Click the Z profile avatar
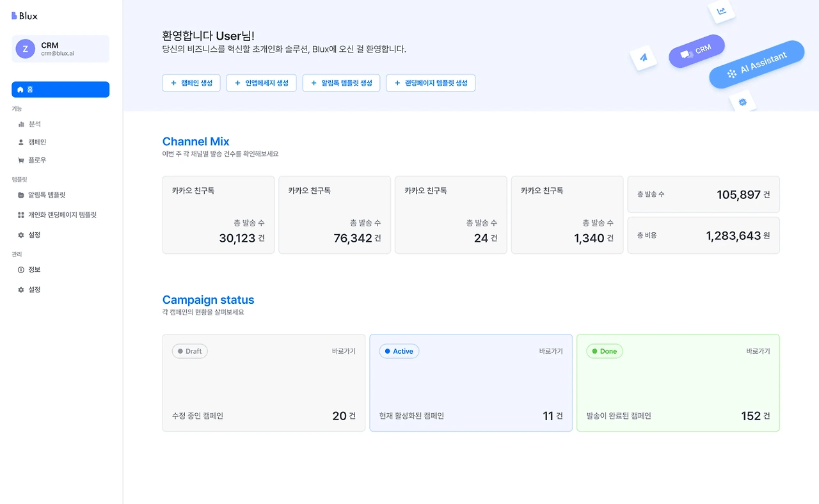Screen dimensions: 819x504 click(x=25, y=49)
